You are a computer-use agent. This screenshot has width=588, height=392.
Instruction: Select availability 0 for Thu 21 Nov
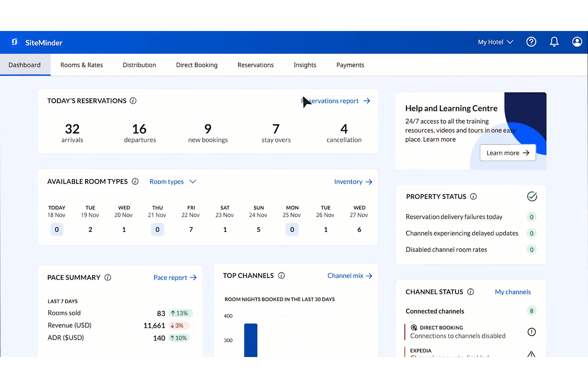[x=157, y=230]
